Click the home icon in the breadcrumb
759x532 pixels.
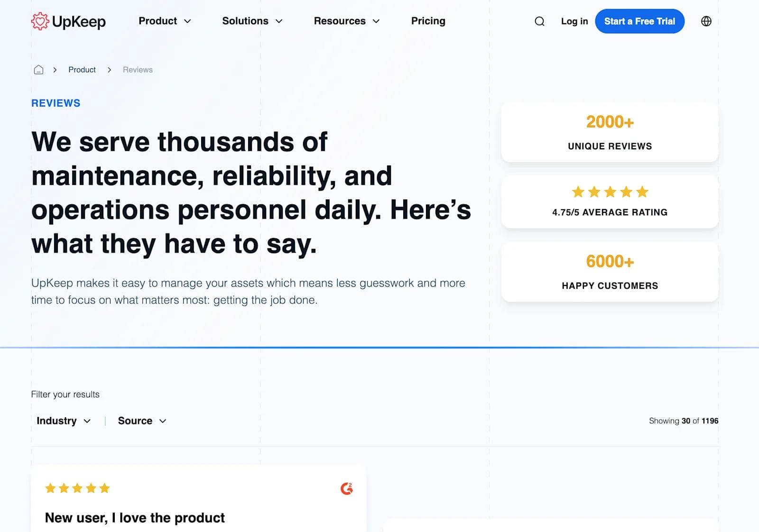click(x=38, y=69)
